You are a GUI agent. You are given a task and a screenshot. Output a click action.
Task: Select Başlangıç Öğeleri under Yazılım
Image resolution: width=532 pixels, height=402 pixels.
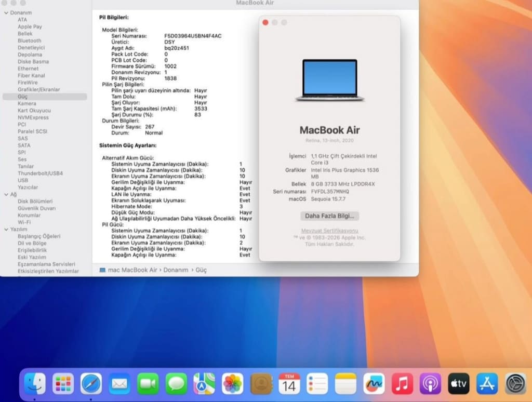pyautogui.click(x=39, y=236)
